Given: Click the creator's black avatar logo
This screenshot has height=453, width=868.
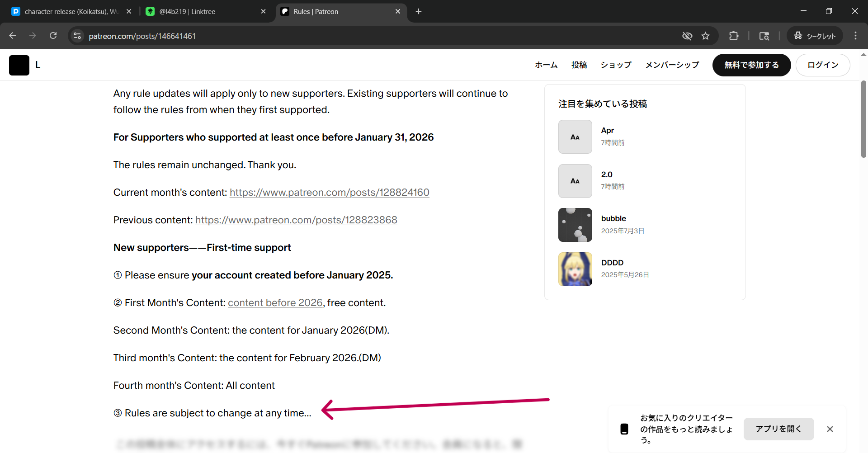Looking at the screenshot, I should tap(19, 65).
